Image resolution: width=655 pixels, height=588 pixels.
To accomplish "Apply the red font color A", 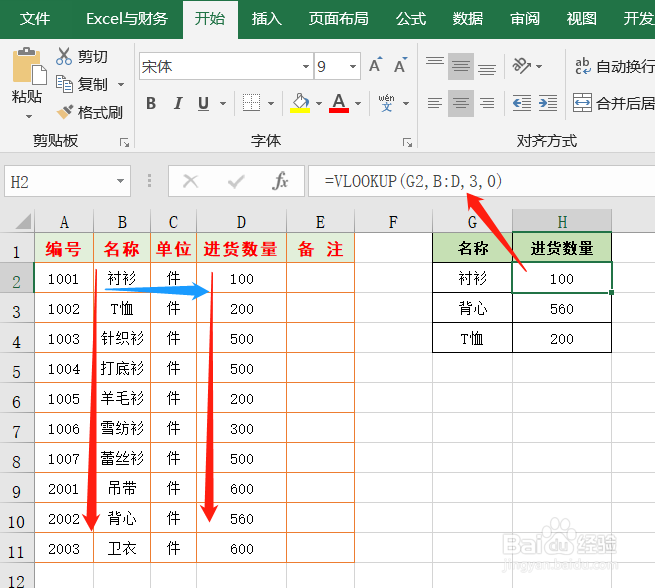I will pyautogui.click(x=339, y=103).
